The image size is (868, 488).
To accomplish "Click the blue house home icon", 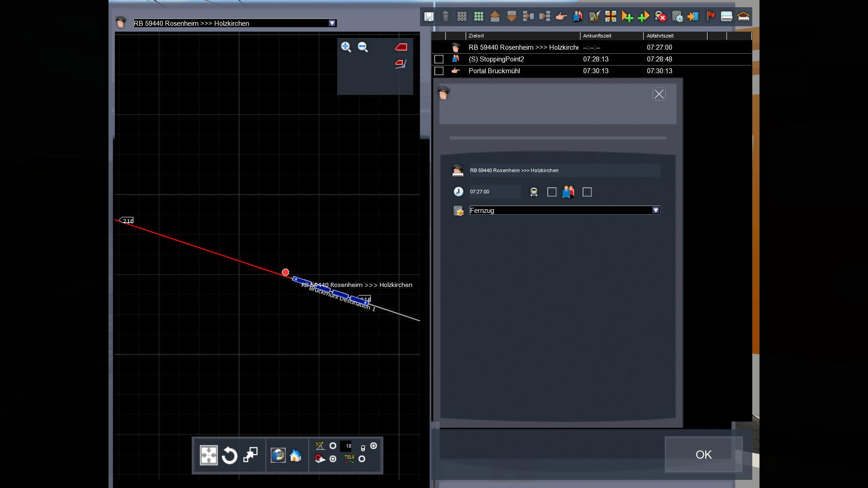I will (x=296, y=455).
